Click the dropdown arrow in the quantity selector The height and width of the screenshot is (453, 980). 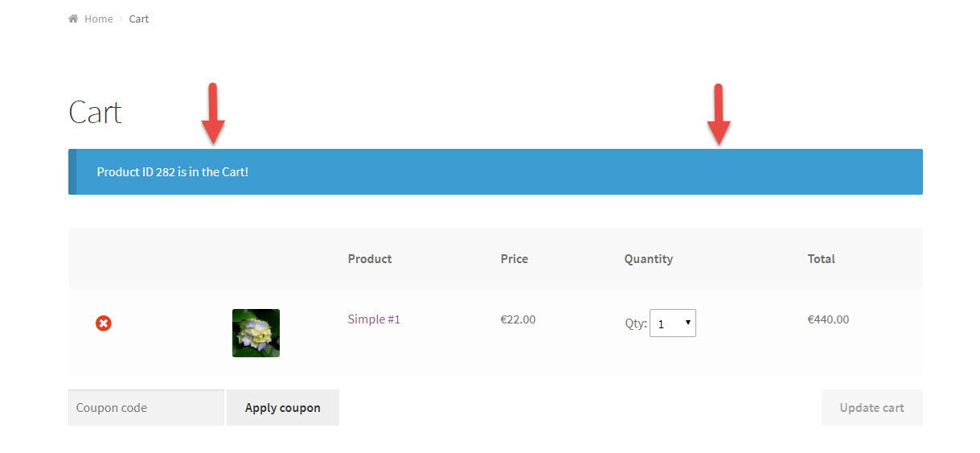687,323
